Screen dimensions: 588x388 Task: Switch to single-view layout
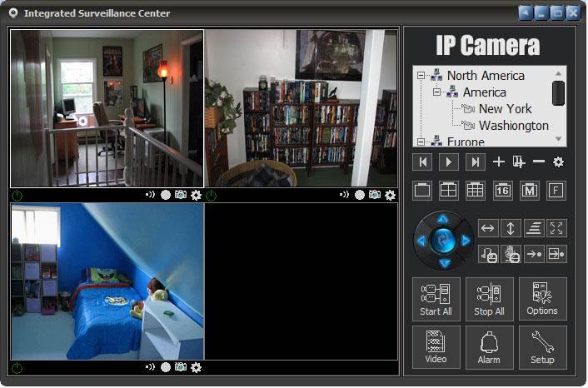[422, 191]
